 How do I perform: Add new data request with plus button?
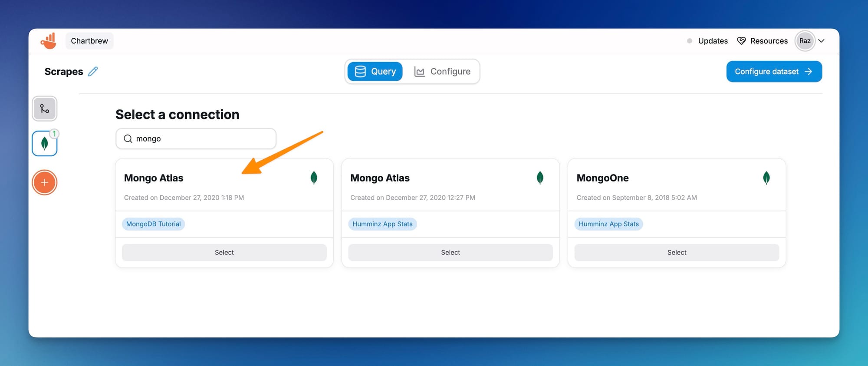pos(45,182)
